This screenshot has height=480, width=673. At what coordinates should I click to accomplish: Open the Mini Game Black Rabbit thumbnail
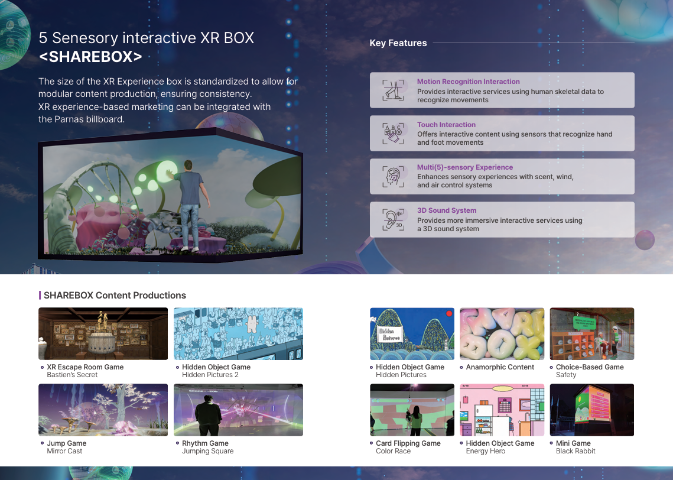coord(592,410)
